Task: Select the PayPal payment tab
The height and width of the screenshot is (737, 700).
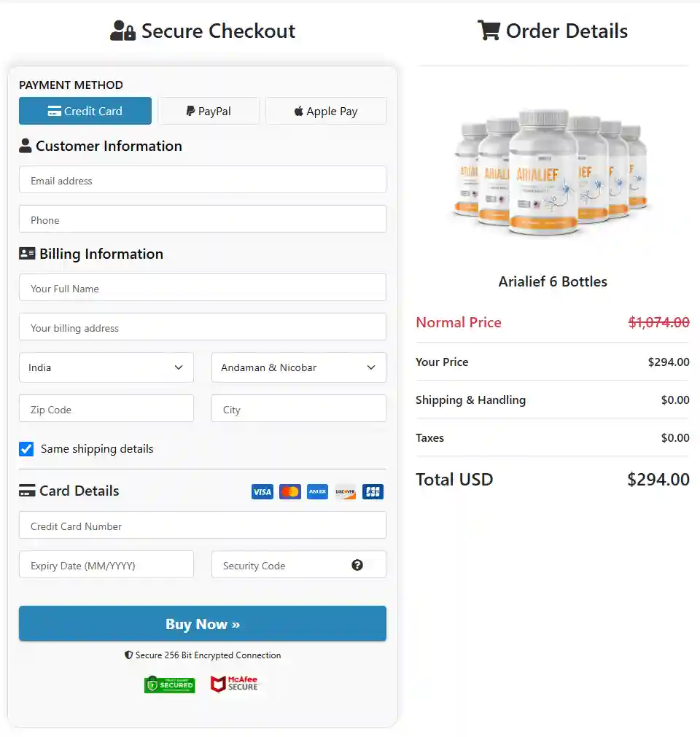Action: click(x=209, y=110)
